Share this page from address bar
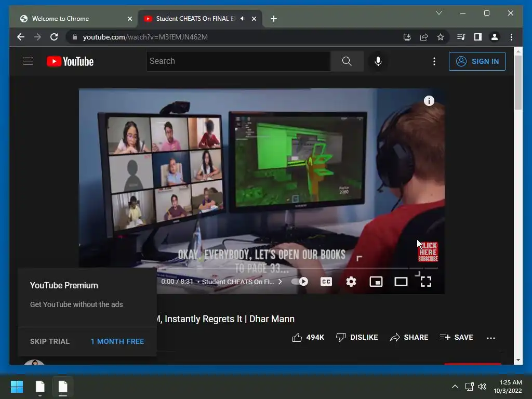532x399 pixels. [x=424, y=37]
